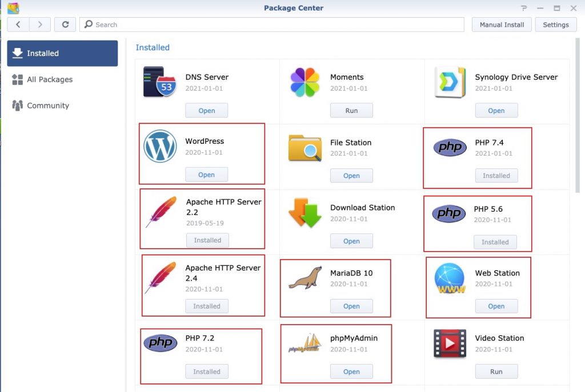Click the MariaDB 10 seal icon

click(305, 278)
